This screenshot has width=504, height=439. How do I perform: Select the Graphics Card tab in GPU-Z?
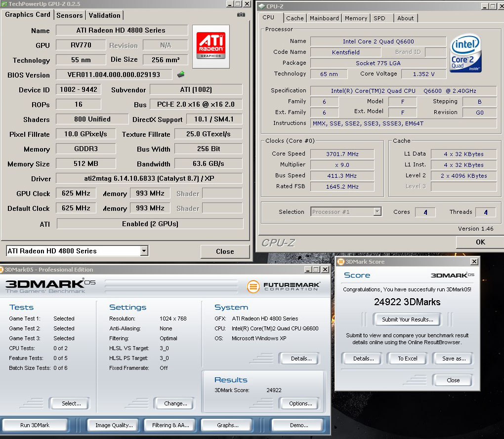tap(28, 14)
